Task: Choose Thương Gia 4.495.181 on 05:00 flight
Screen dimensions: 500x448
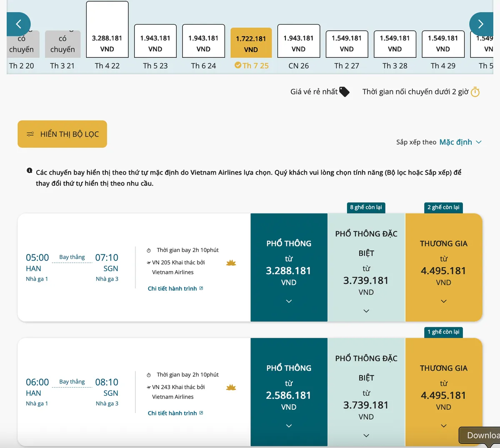Action: [444, 267]
